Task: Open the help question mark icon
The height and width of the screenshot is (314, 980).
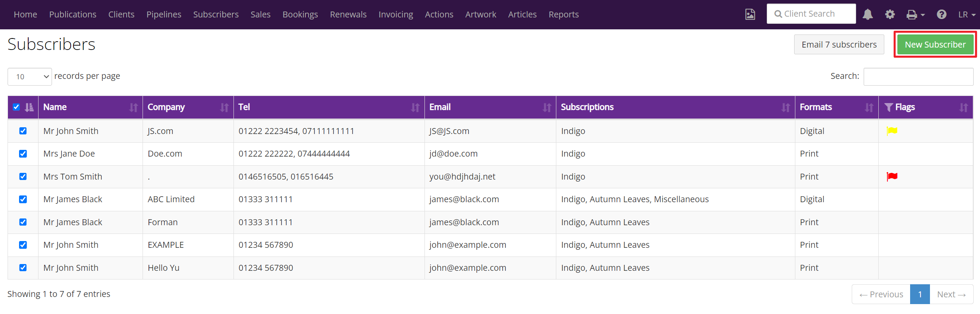Action: pyautogui.click(x=941, y=15)
